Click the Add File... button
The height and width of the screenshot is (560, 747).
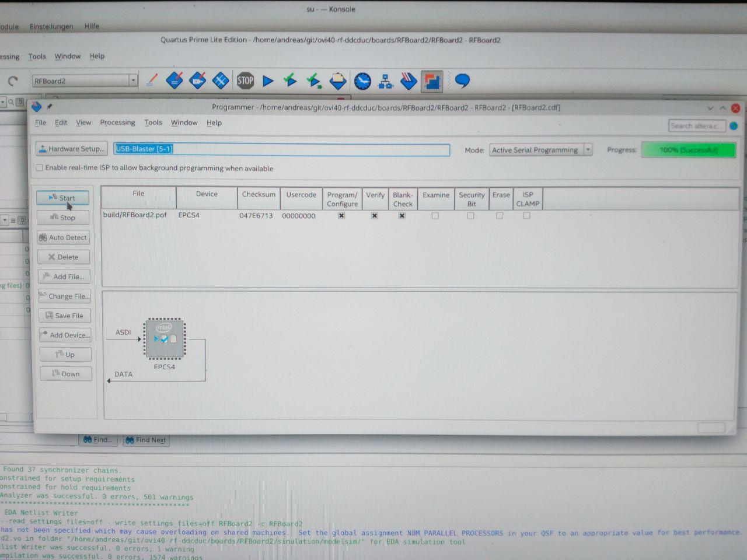64,276
